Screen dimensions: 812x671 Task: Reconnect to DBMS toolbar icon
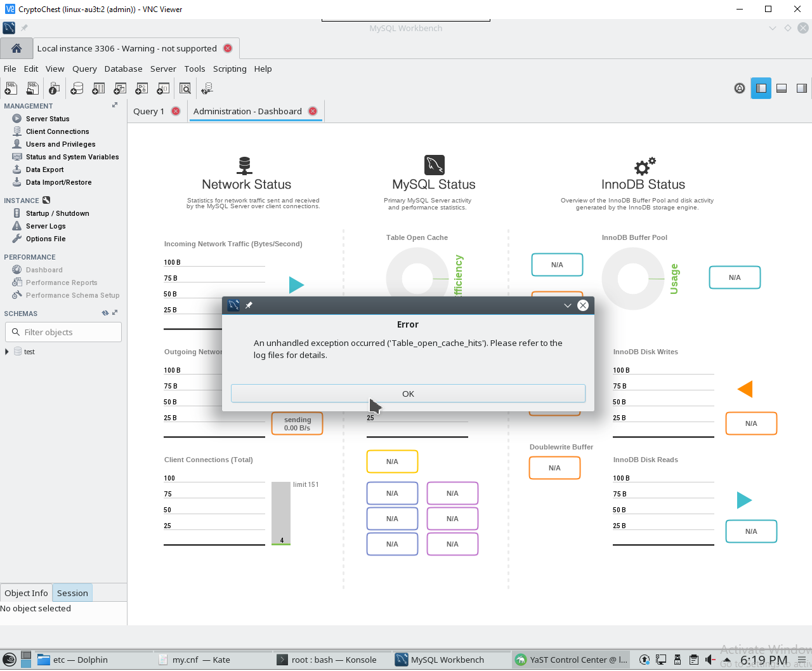pyautogui.click(x=207, y=88)
